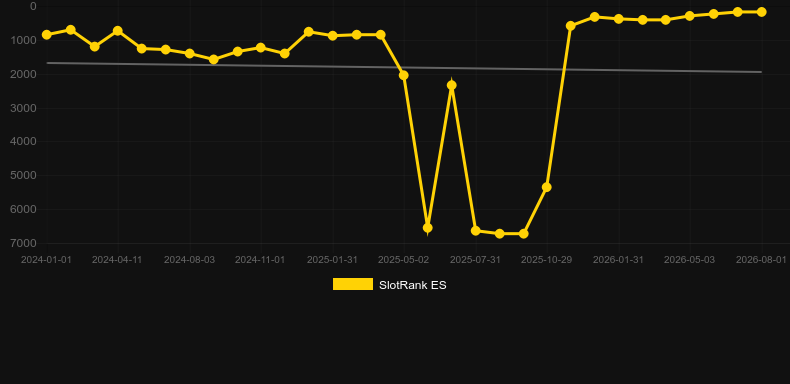Click the yellow SlotRank ES legend swatch
This screenshot has height=384, width=790.
click(353, 284)
